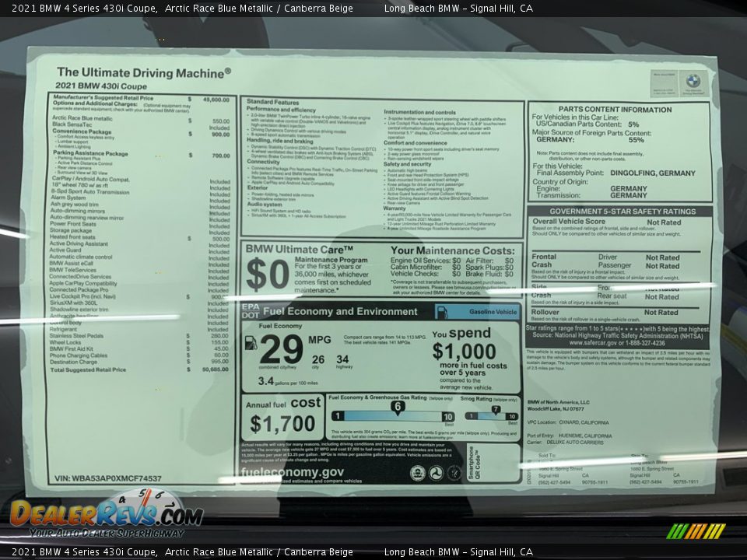Click the greenhouse gas rating marker 6
Image resolution: width=747 pixels, height=560 pixels.
[398, 406]
